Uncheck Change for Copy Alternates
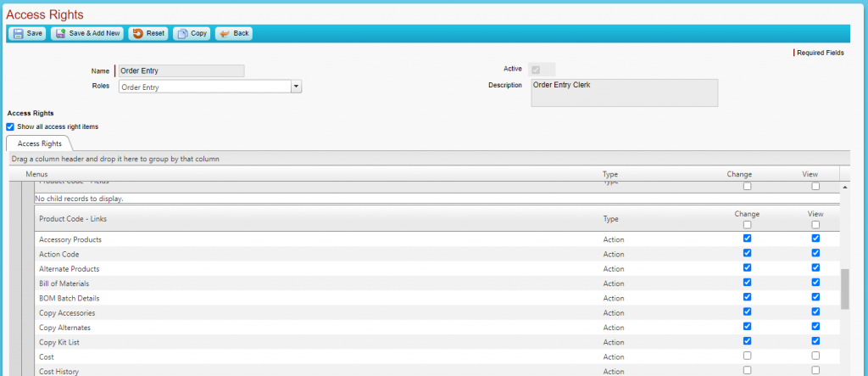Image resolution: width=868 pixels, height=376 pixels. (748, 326)
